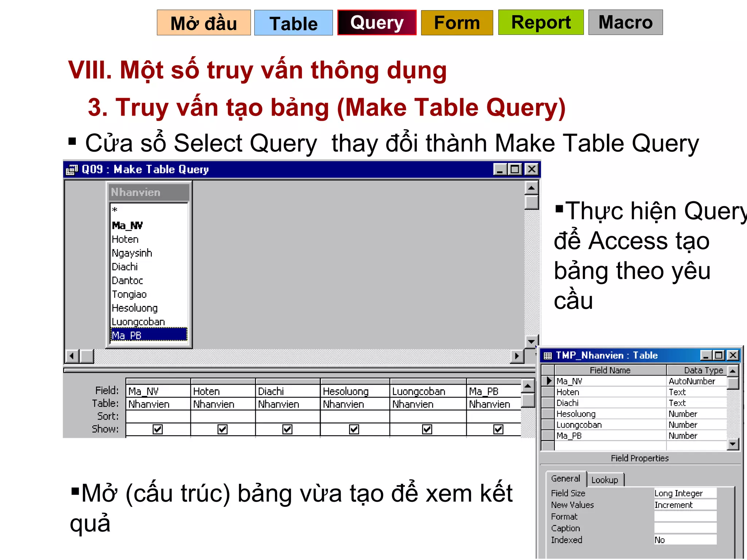Open the Lookup properties tab
The width and height of the screenshot is (747, 560).
coord(605,480)
